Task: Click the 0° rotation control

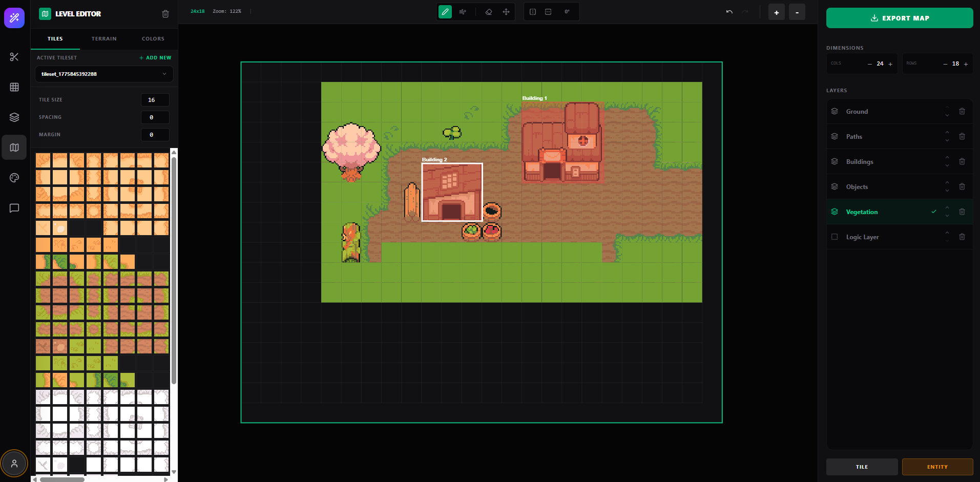Action: [x=567, y=12]
